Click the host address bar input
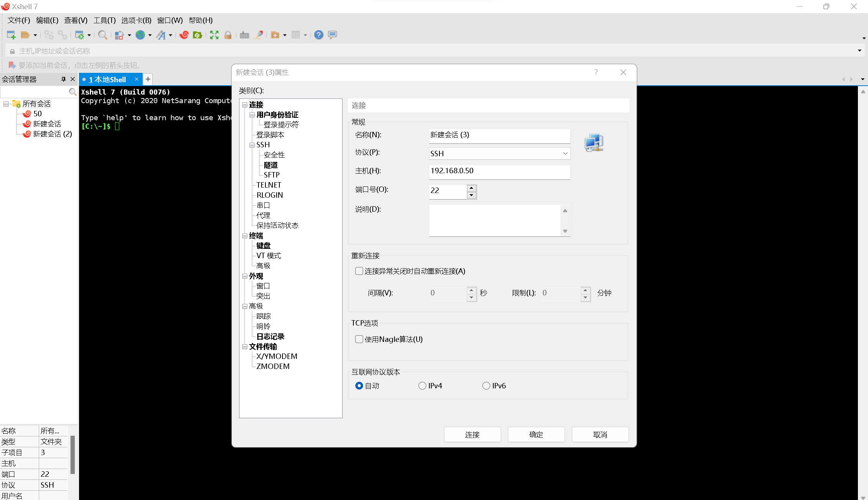Screen dimensions: 868x500 [434, 51]
